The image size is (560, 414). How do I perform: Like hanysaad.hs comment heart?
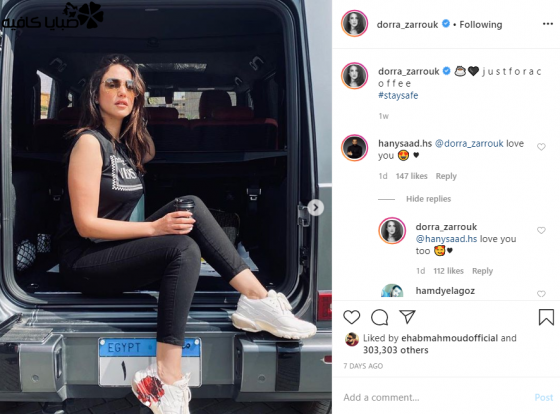541,147
